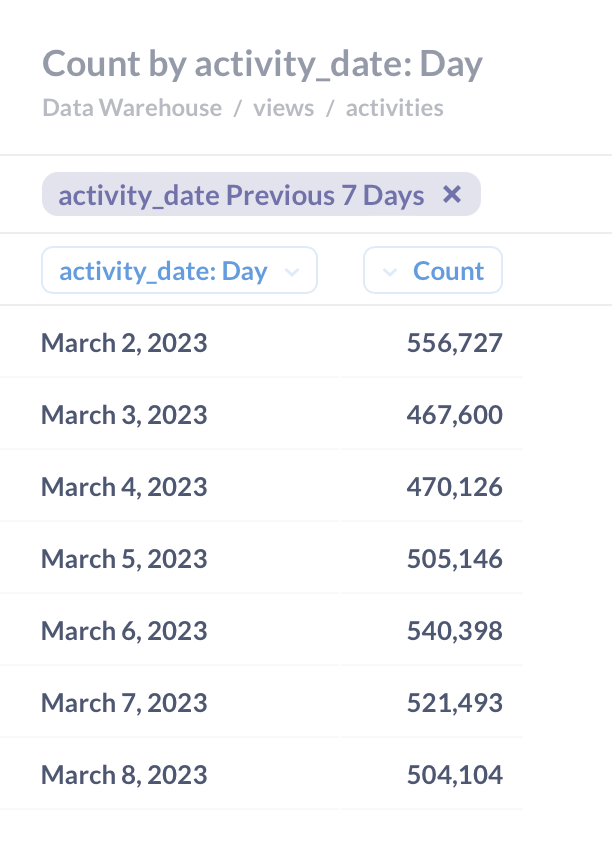Click the activities breadcrumb item
Viewport: 612px width, 846px height.
coord(395,108)
